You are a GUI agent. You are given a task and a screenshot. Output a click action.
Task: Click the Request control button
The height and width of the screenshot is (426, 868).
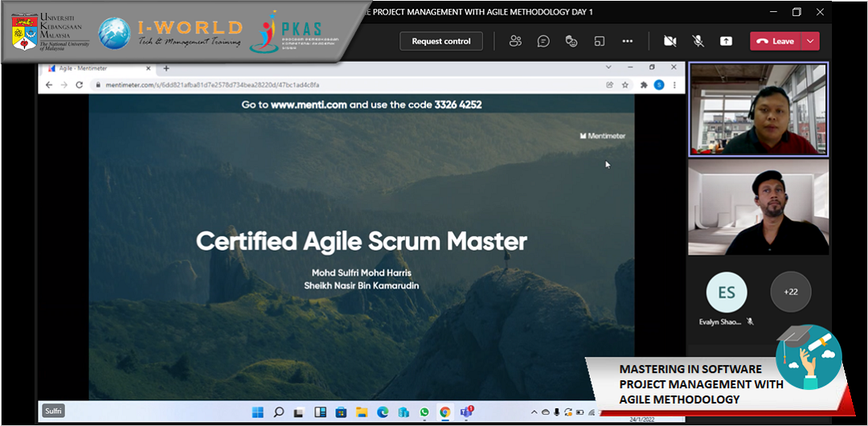tap(441, 41)
